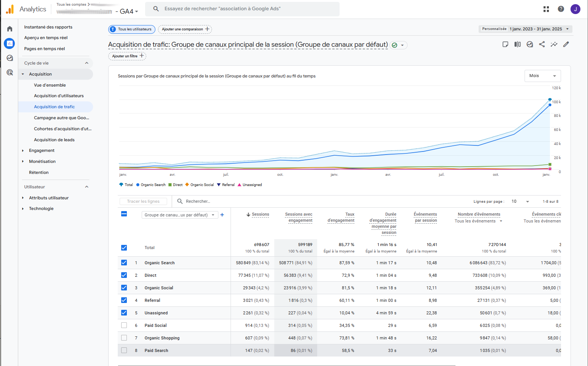The height and width of the screenshot is (366, 588).
Task: Expand the Attributs utilisateur group
Action: click(x=23, y=198)
